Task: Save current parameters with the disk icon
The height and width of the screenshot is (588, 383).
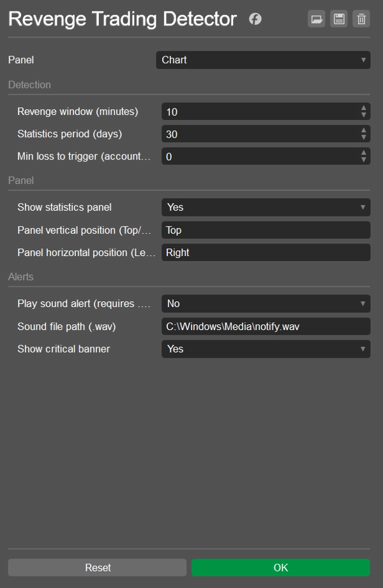Action: click(339, 19)
